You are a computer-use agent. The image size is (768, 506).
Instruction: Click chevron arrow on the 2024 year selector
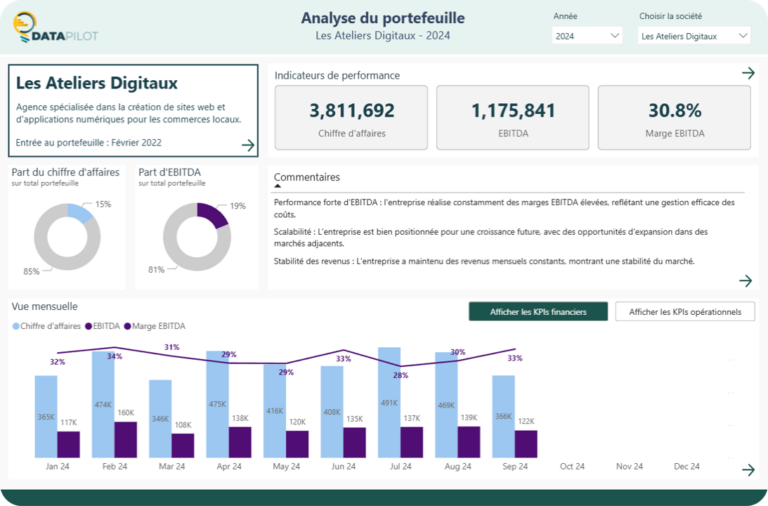(614, 36)
